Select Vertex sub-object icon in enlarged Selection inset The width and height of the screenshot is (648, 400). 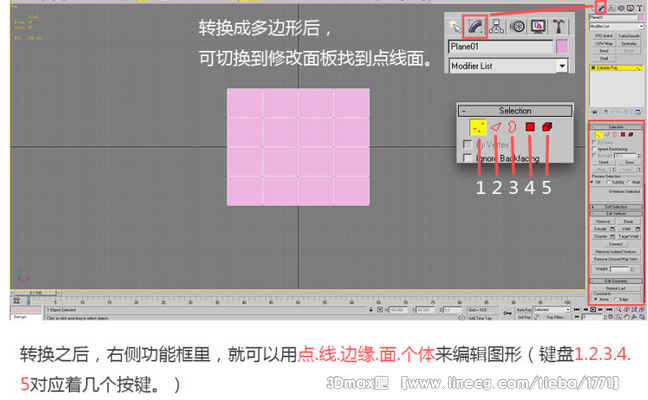click(x=478, y=127)
